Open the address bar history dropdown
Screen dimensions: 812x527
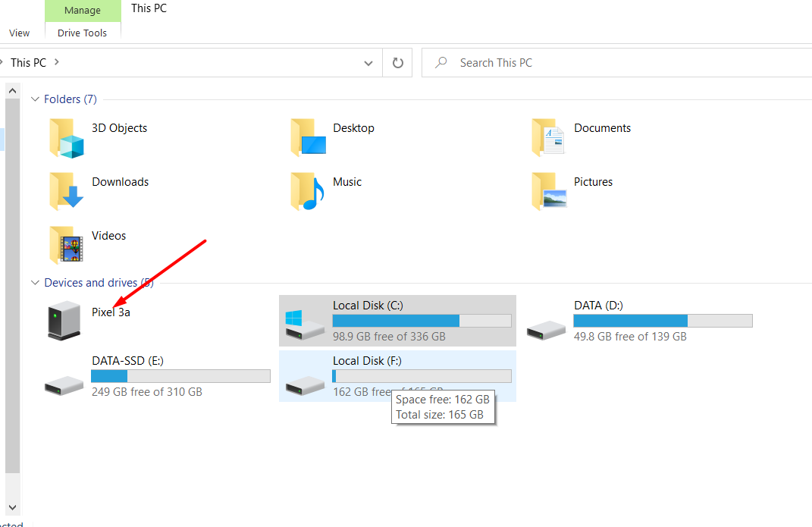coord(368,63)
